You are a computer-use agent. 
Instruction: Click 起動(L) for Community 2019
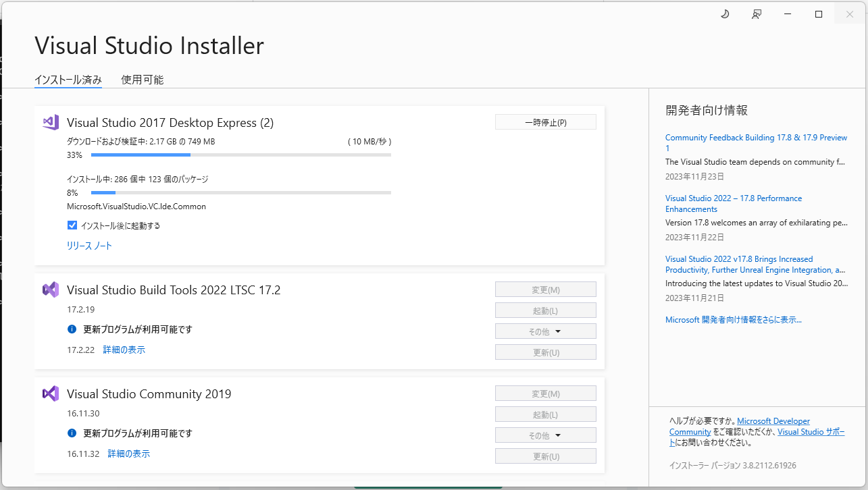[546, 414]
